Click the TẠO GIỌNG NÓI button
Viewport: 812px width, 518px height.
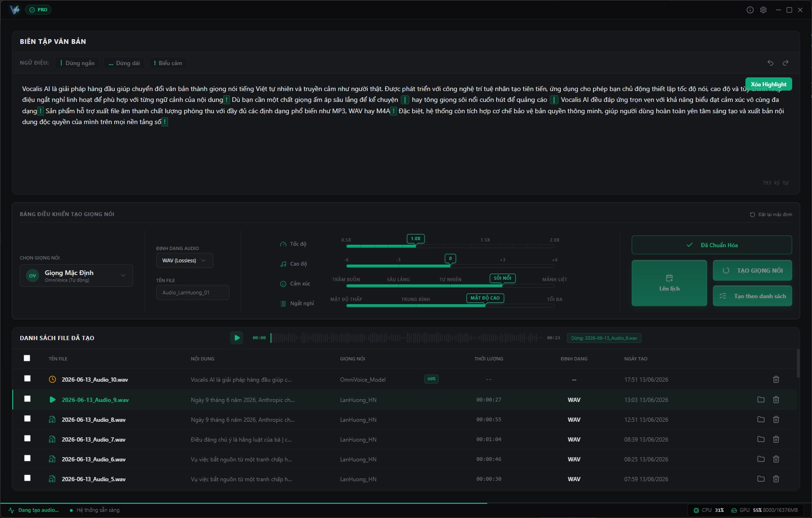(x=753, y=270)
